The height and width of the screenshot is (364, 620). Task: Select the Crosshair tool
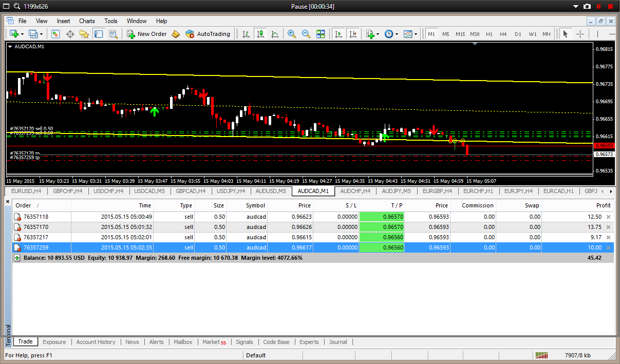point(580,34)
